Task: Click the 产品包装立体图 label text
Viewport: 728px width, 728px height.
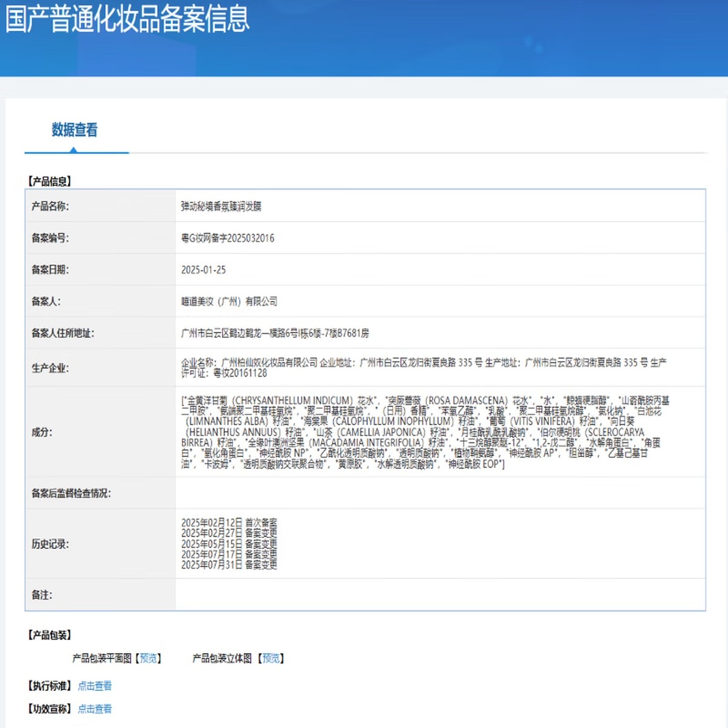Action: coord(222,658)
